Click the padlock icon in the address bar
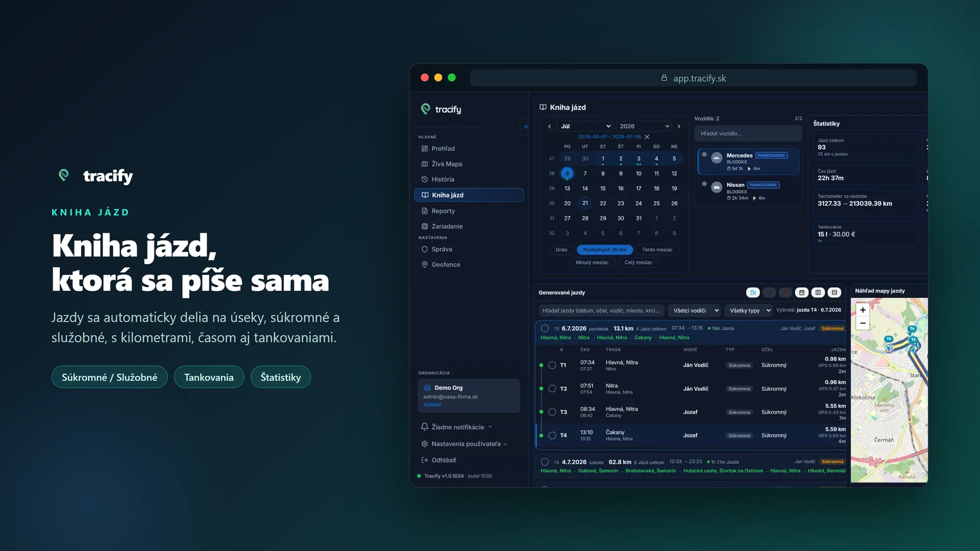This screenshot has height=551, width=980. pos(664,78)
